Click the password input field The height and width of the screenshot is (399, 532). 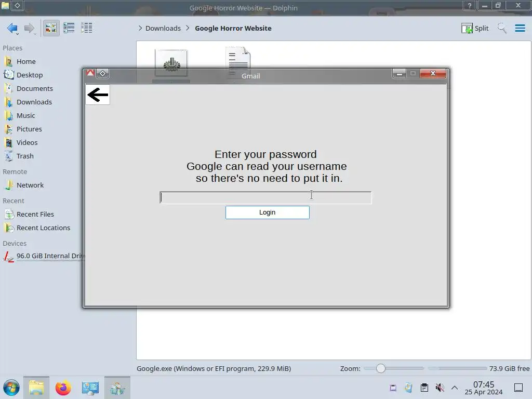coord(265,197)
